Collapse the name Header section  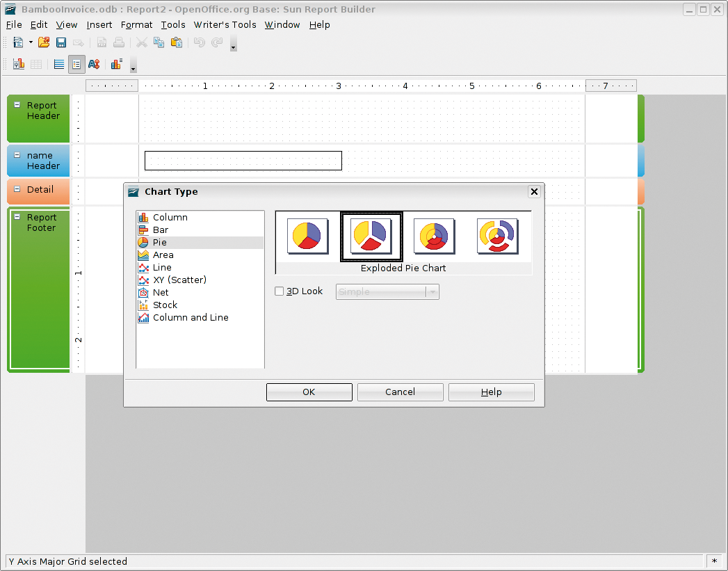[x=17, y=155]
